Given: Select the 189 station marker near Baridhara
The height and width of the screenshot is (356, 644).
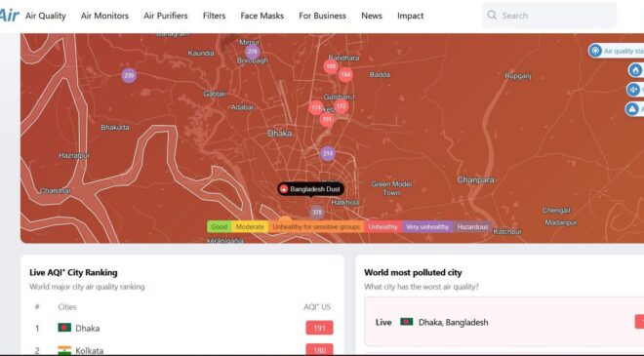Looking at the screenshot, I should 331,66.
